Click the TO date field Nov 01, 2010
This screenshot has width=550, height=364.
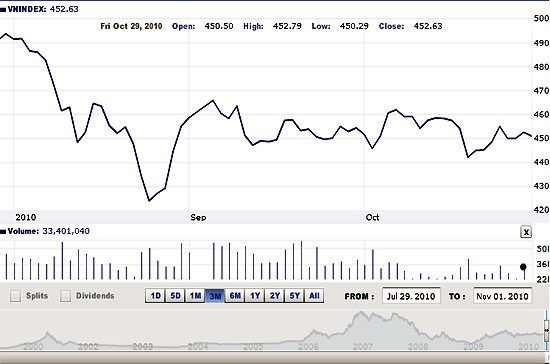click(503, 296)
